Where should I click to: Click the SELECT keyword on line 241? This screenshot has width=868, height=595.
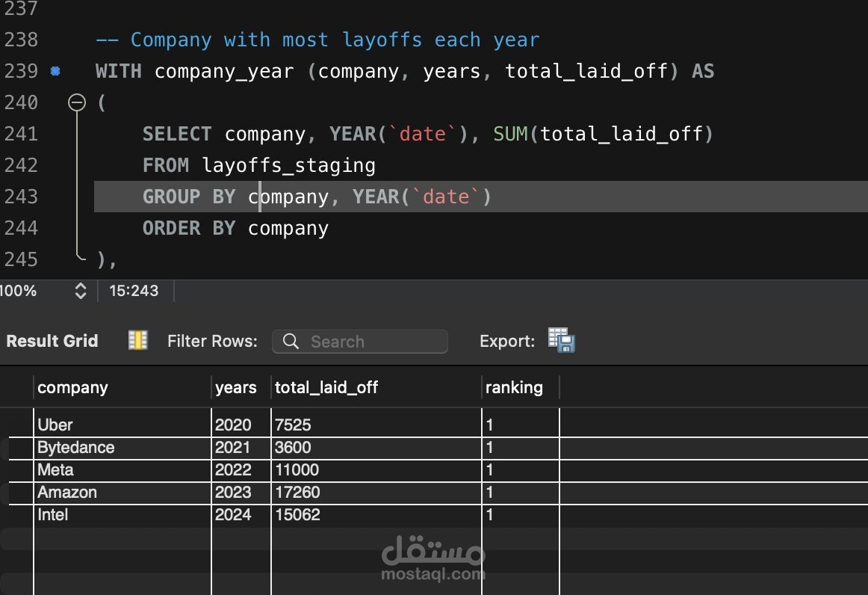[177, 134]
